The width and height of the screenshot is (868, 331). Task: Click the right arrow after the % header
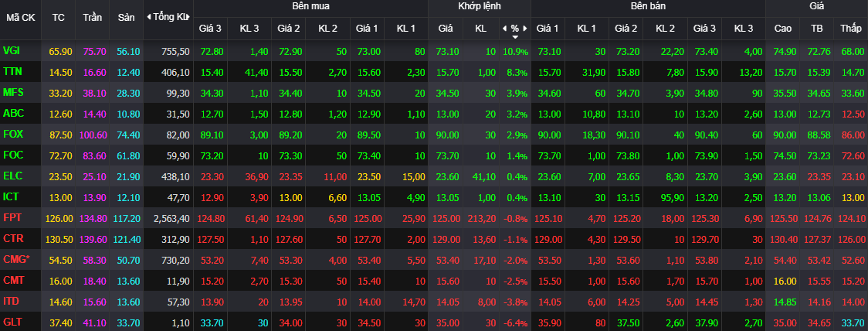pyautogui.click(x=525, y=29)
